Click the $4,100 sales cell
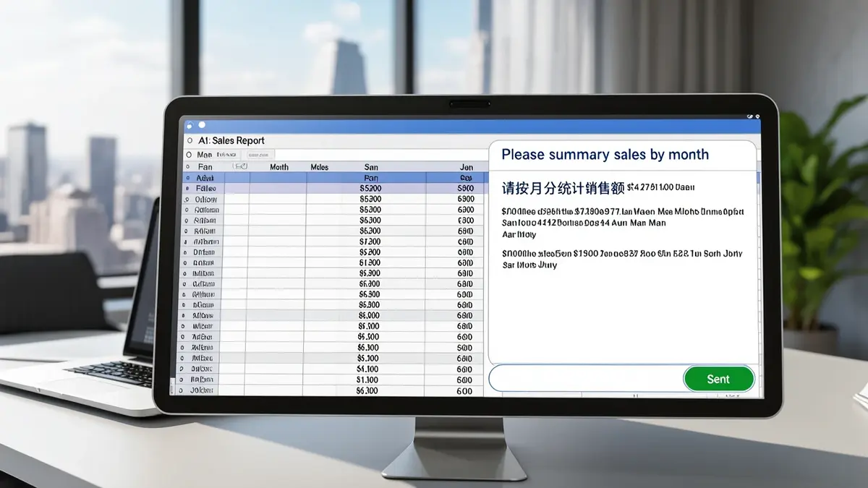The width and height of the screenshot is (868, 488). coord(368,369)
